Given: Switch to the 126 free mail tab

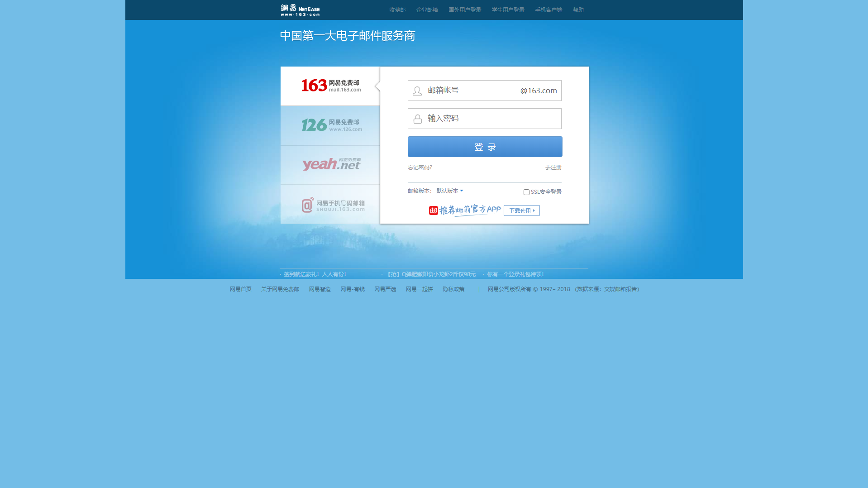Looking at the screenshot, I should (330, 125).
